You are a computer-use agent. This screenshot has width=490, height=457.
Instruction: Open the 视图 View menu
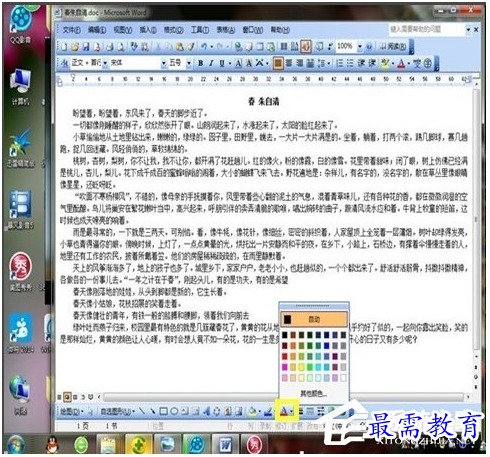click(122, 30)
